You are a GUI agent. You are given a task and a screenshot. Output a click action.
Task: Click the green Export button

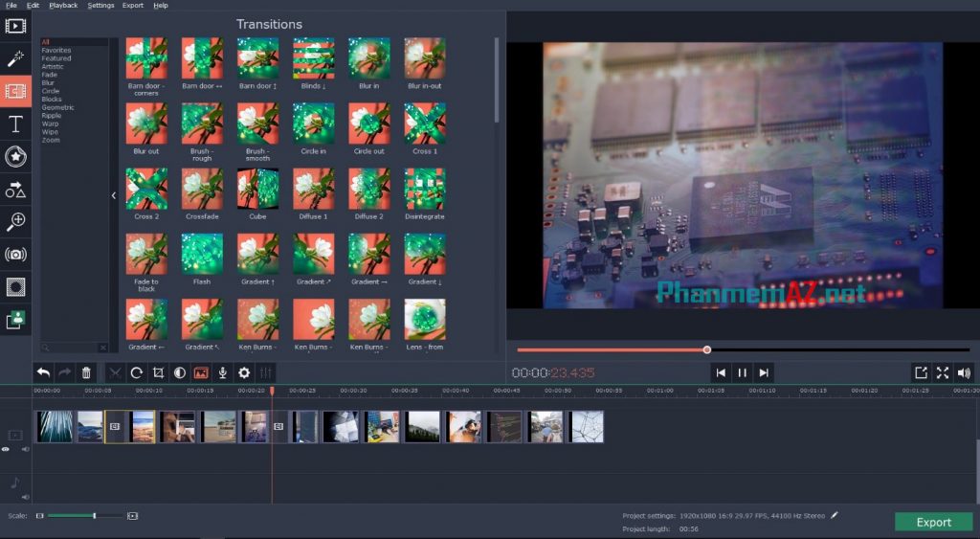click(x=934, y=522)
